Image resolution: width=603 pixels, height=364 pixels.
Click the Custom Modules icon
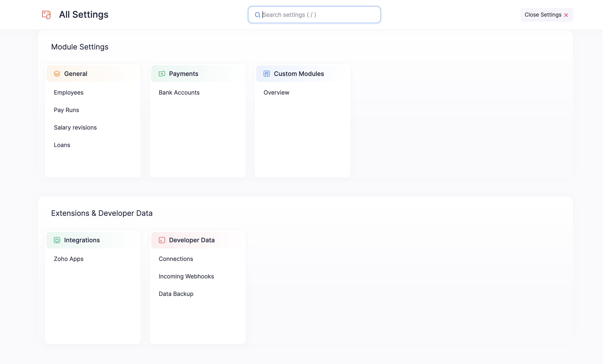(267, 74)
